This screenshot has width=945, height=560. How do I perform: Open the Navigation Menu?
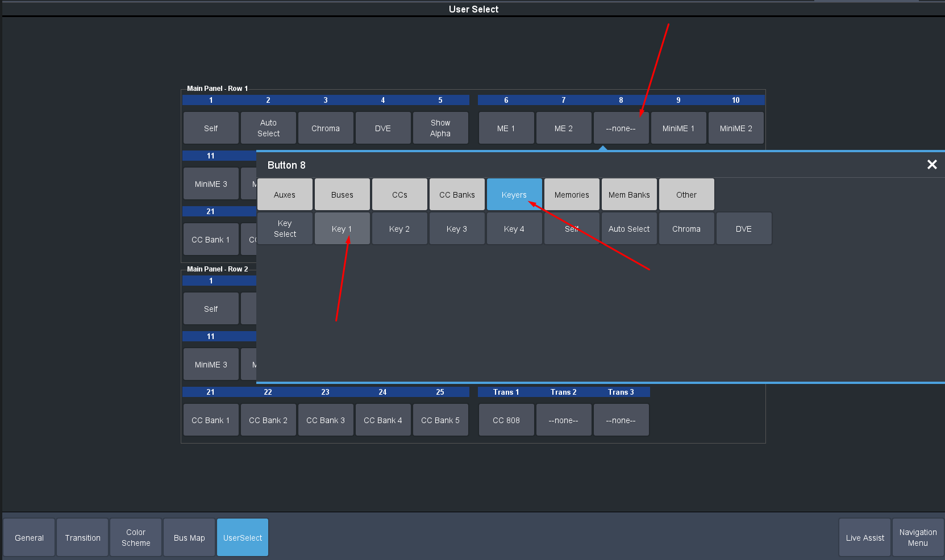[x=918, y=538]
